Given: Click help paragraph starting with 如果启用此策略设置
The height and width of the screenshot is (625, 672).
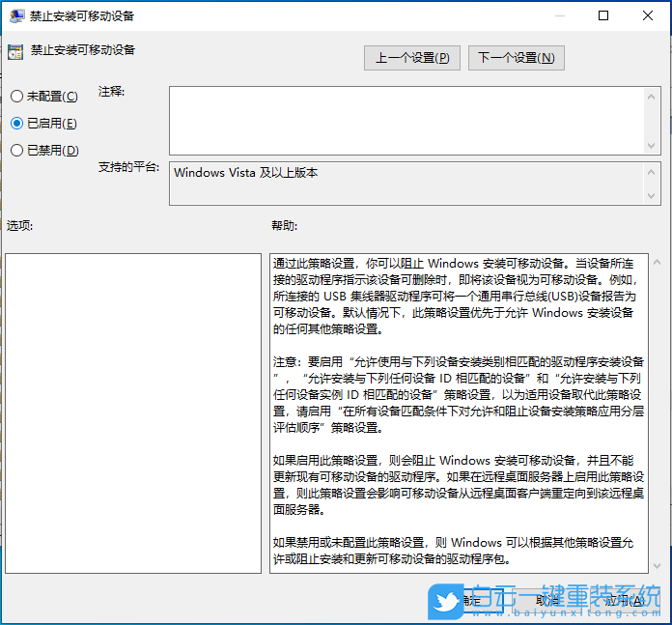Looking at the screenshot, I should (x=459, y=485).
